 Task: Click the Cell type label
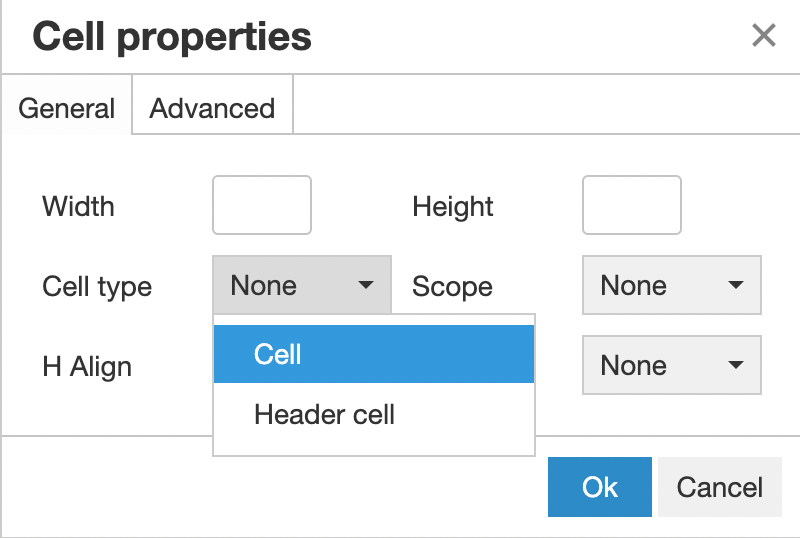click(97, 287)
